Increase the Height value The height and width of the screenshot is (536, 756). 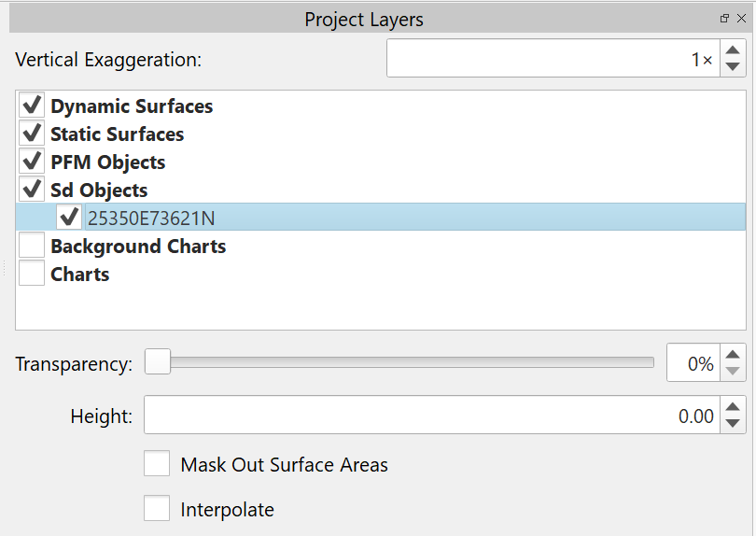(x=734, y=406)
